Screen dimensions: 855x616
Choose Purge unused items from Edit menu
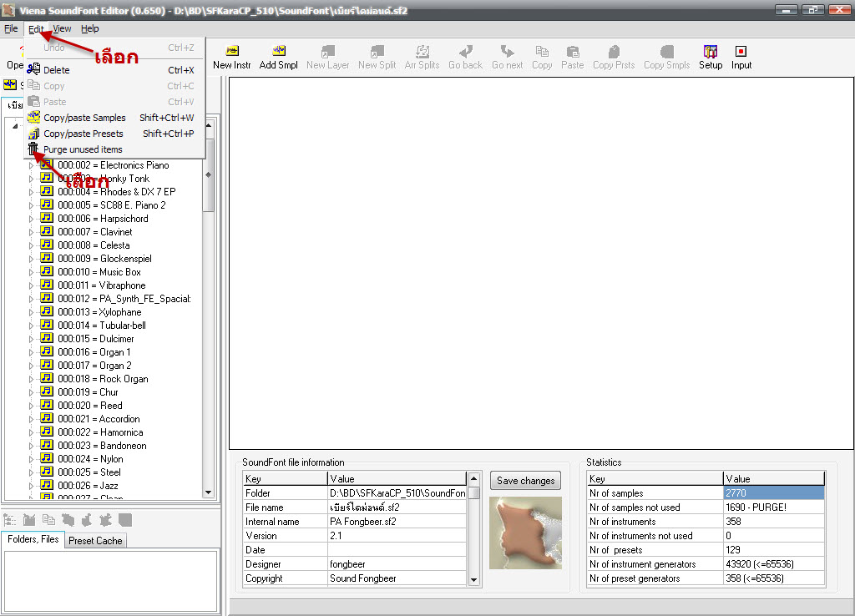[x=83, y=149]
